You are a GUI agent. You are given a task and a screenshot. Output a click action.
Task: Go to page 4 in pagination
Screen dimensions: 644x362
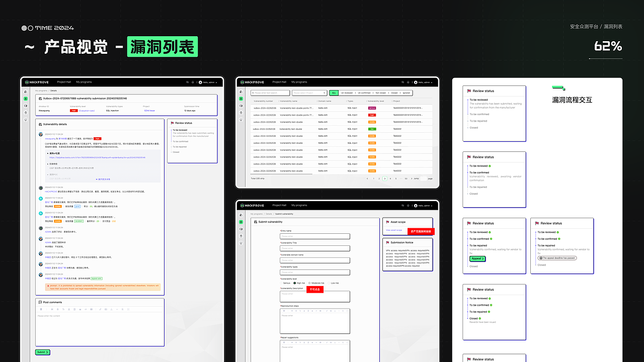(x=390, y=178)
